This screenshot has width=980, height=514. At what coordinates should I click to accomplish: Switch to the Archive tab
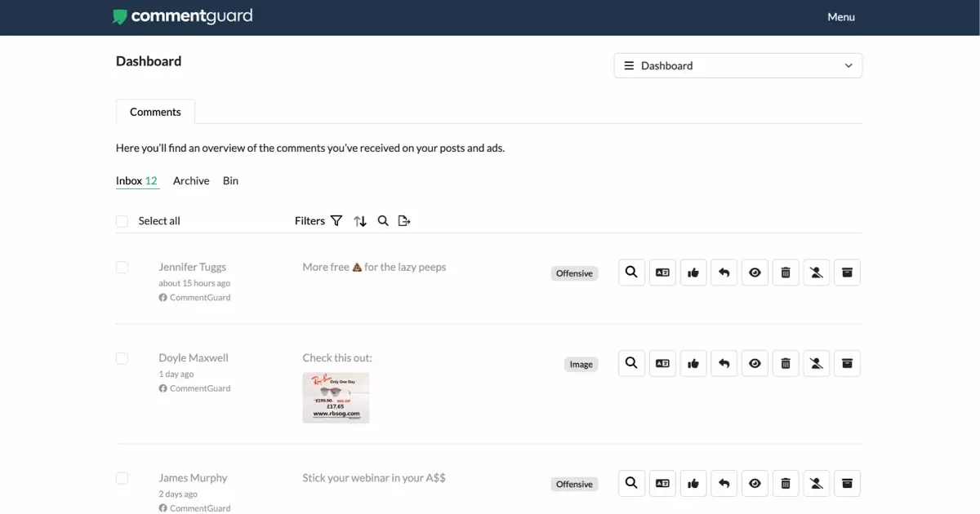point(190,180)
